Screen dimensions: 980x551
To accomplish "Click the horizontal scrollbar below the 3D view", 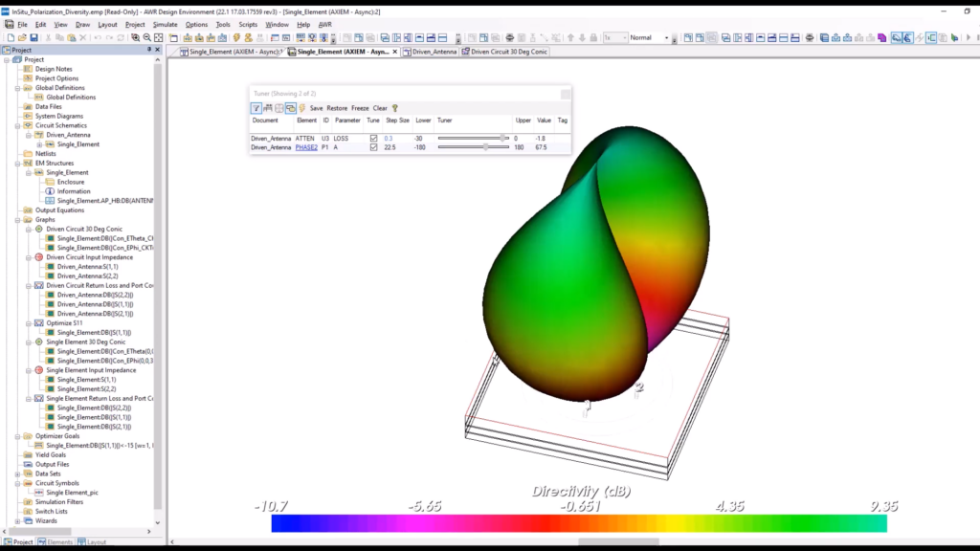I will point(619,541).
